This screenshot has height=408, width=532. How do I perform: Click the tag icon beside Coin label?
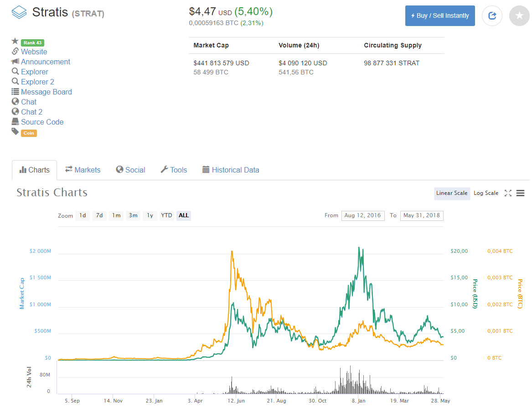tap(15, 131)
